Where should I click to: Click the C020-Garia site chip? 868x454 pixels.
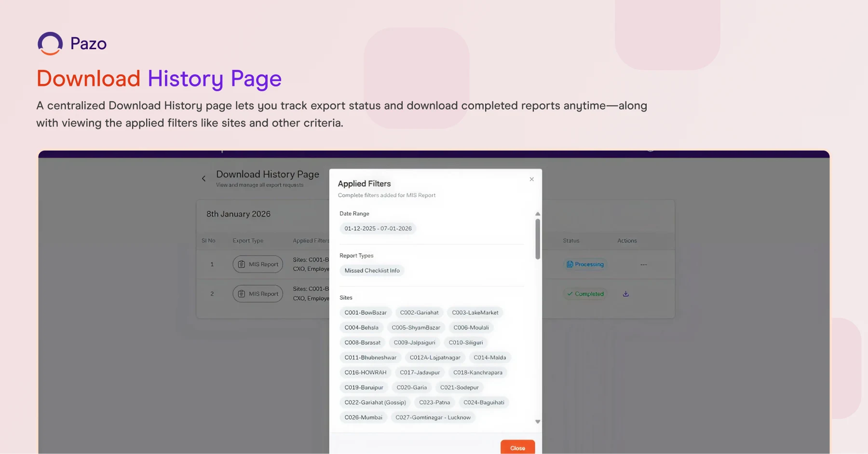point(411,387)
